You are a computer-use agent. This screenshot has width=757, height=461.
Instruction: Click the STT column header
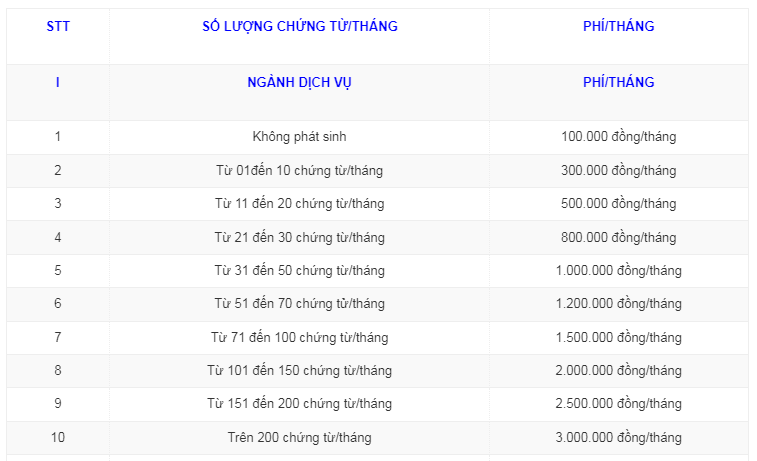click(x=57, y=27)
